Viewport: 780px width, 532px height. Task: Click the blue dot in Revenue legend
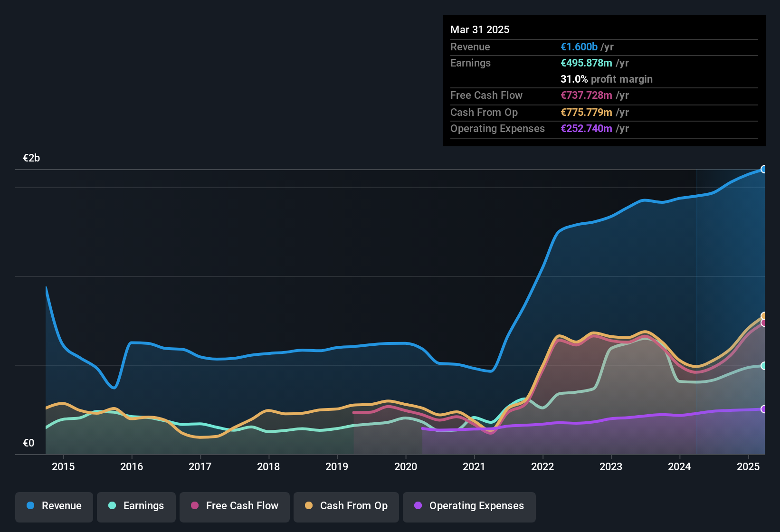pos(30,505)
